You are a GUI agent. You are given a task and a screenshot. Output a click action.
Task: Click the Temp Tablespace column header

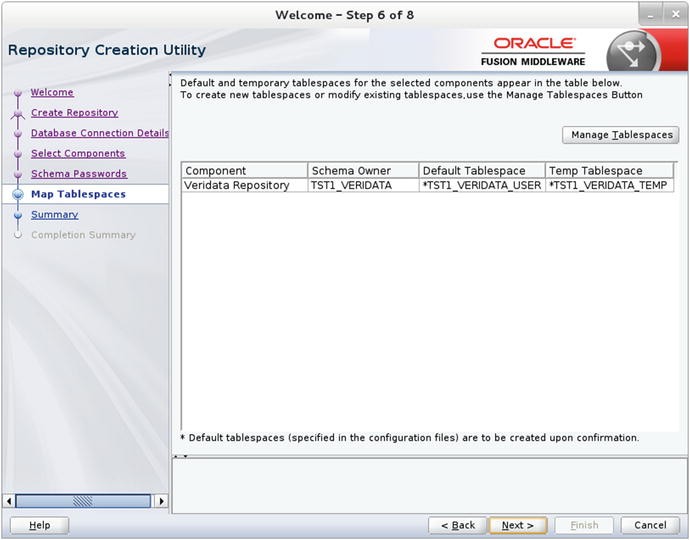click(609, 170)
